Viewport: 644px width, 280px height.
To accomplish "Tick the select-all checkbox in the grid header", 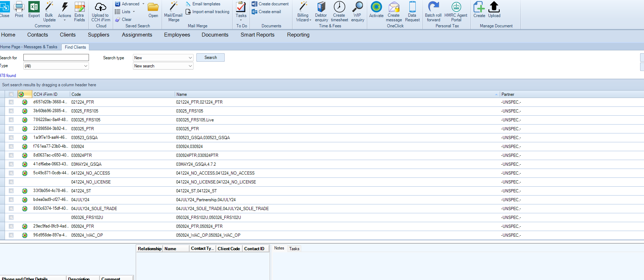I will 11,94.
